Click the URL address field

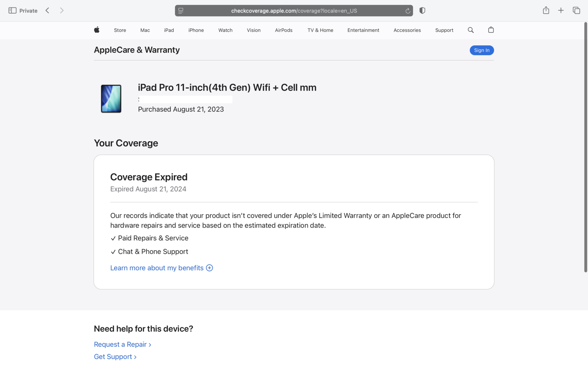294,11
